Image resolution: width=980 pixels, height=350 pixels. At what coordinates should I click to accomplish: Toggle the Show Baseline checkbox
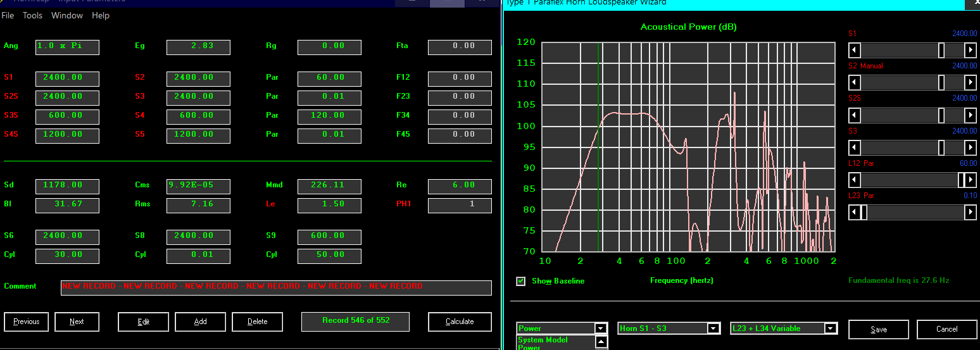pyautogui.click(x=521, y=281)
